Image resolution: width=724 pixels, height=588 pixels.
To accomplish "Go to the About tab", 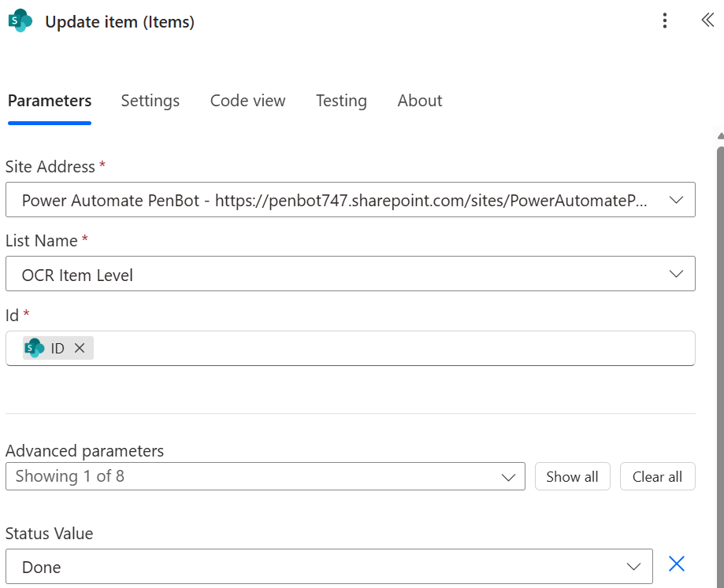I will tap(419, 101).
